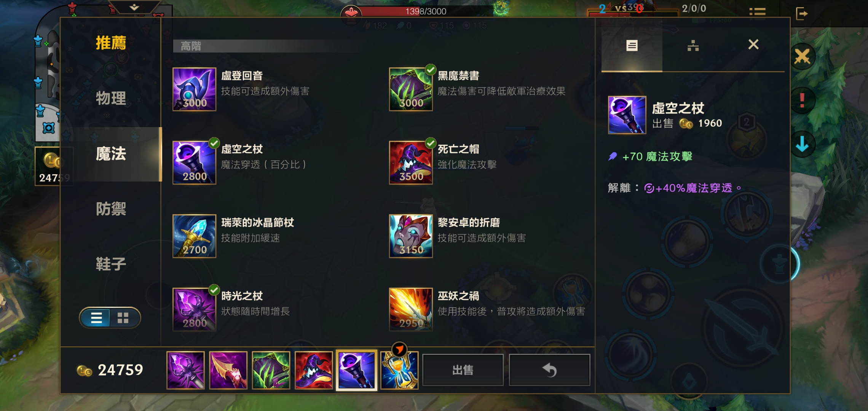Select the 盧登回音 item icon

(x=194, y=89)
